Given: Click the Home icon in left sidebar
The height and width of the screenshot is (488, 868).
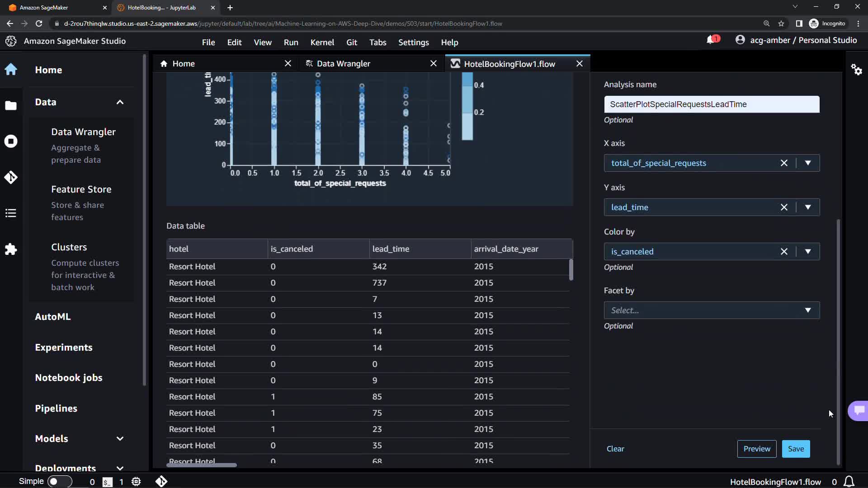Looking at the screenshot, I should pyautogui.click(x=11, y=70).
